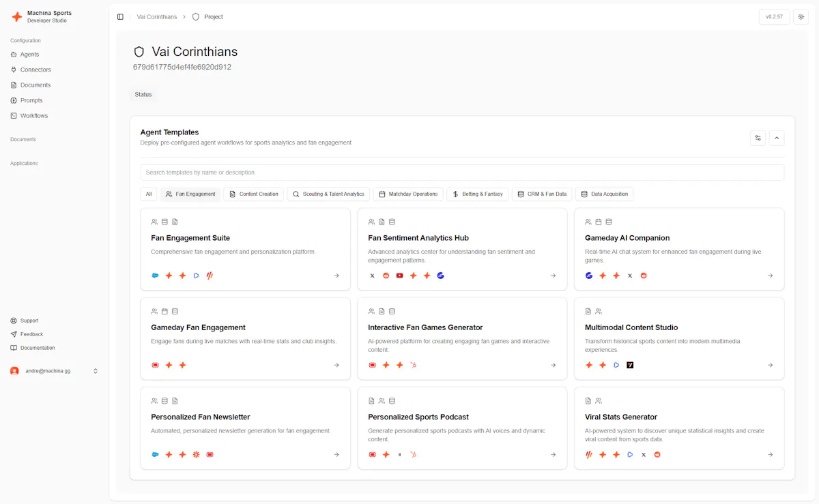Show Matchday Operations templates
Image resolution: width=819 pixels, height=504 pixels.
(x=408, y=194)
